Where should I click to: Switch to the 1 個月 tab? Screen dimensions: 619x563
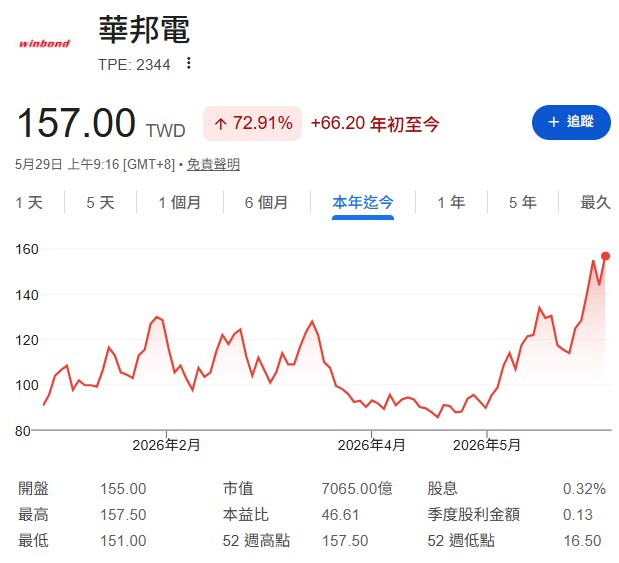pos(180,203)
